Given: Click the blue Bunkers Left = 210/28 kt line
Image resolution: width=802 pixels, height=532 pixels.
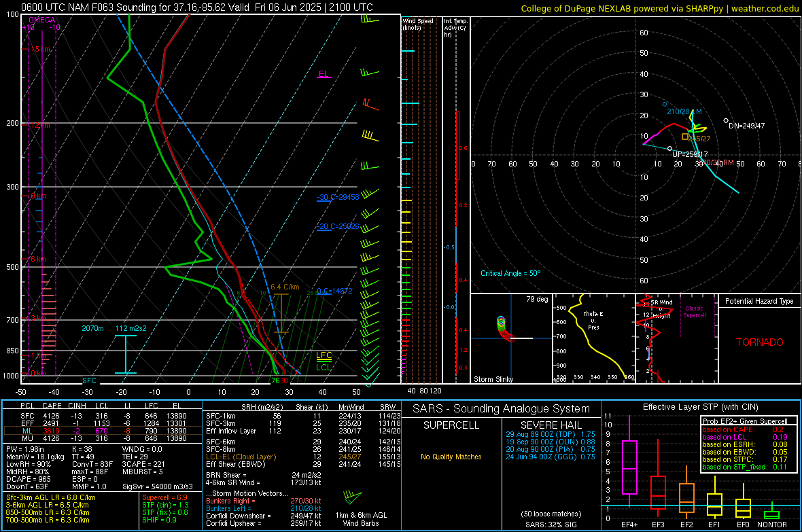Looking at the screenshot, I should pyautogui.click(x=264, y=508).
